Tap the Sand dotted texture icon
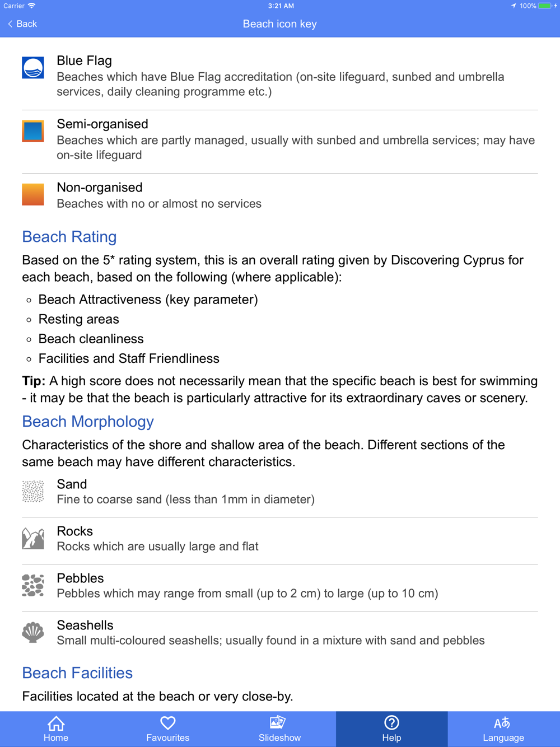The image size is (560, 747). [33, 491]
